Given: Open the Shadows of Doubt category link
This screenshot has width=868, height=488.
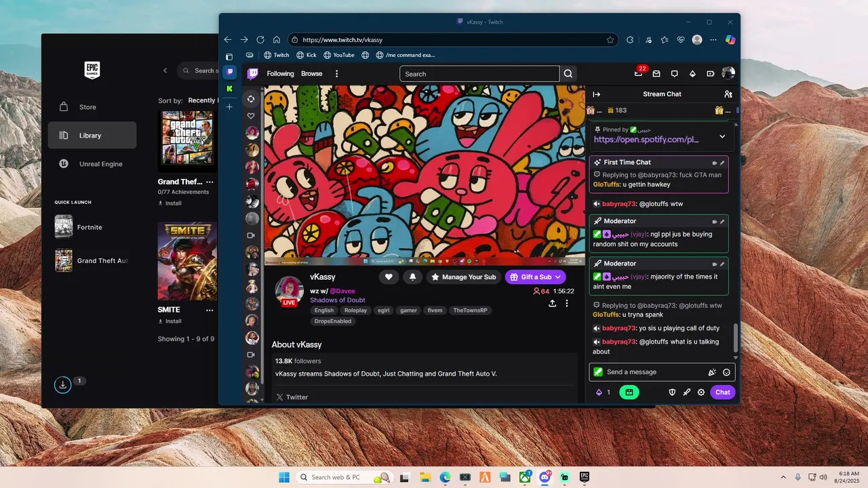Looking at the screenshot, I should click(338, 300).
